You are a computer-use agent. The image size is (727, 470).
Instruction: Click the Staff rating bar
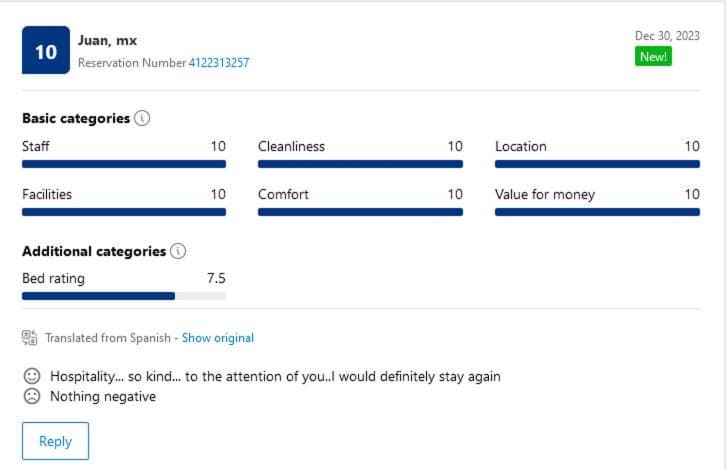click(x=124, y=164)
